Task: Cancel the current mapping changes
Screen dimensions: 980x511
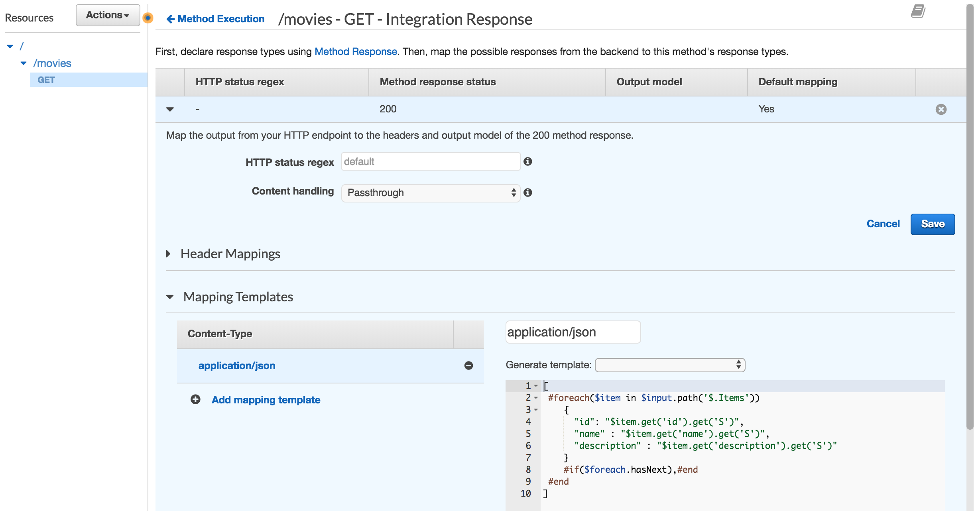Action: pos(883,224)
